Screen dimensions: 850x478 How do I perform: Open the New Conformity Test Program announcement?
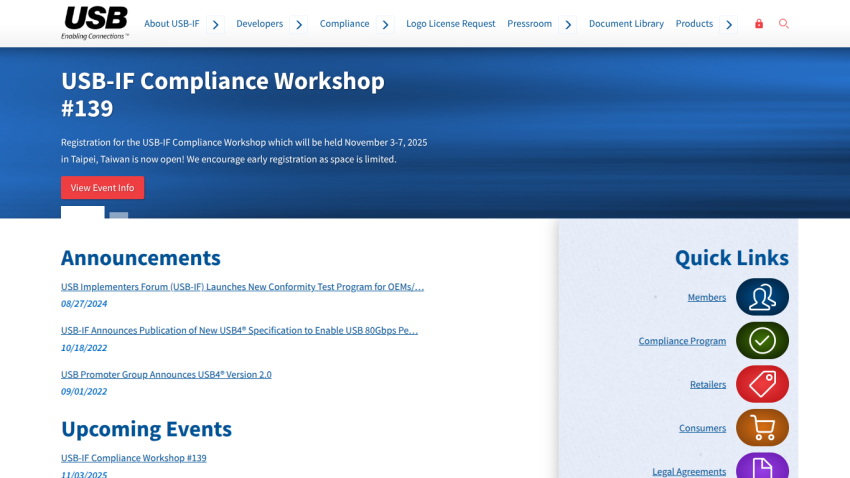pyautogui.click(x=242, y=287)
